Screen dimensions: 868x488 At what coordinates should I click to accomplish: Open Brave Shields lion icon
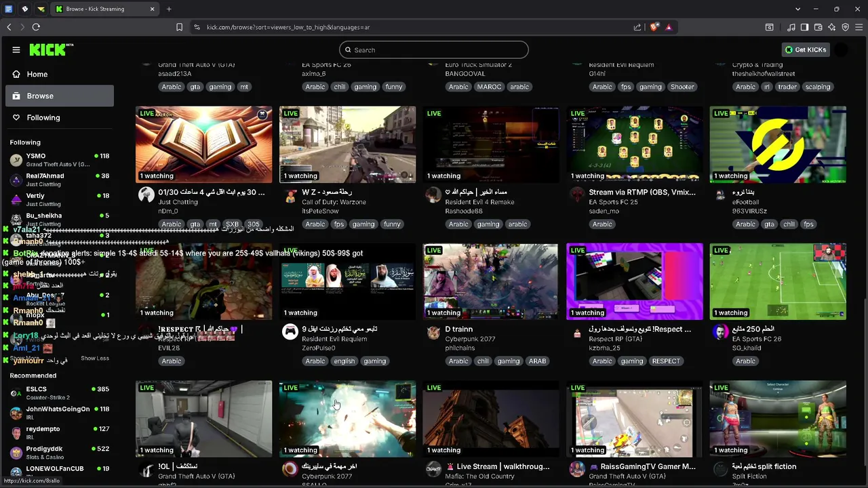pos(654,27)
